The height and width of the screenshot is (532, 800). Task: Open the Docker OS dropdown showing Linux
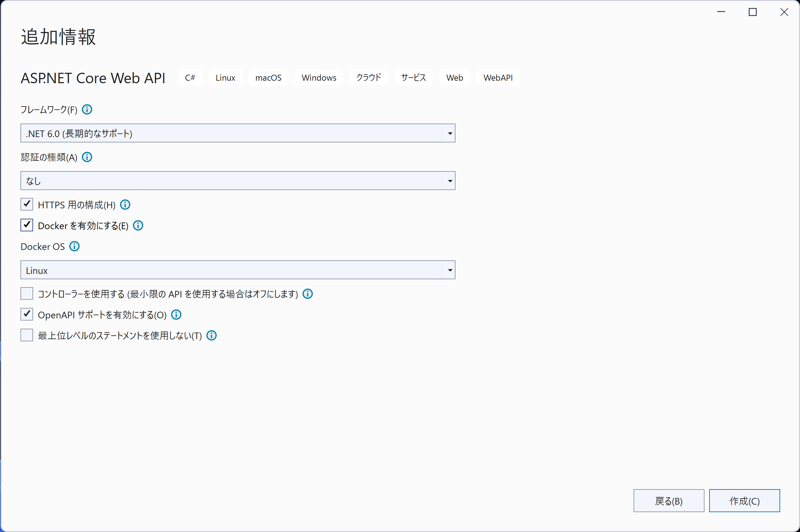[x=238, y=270]
